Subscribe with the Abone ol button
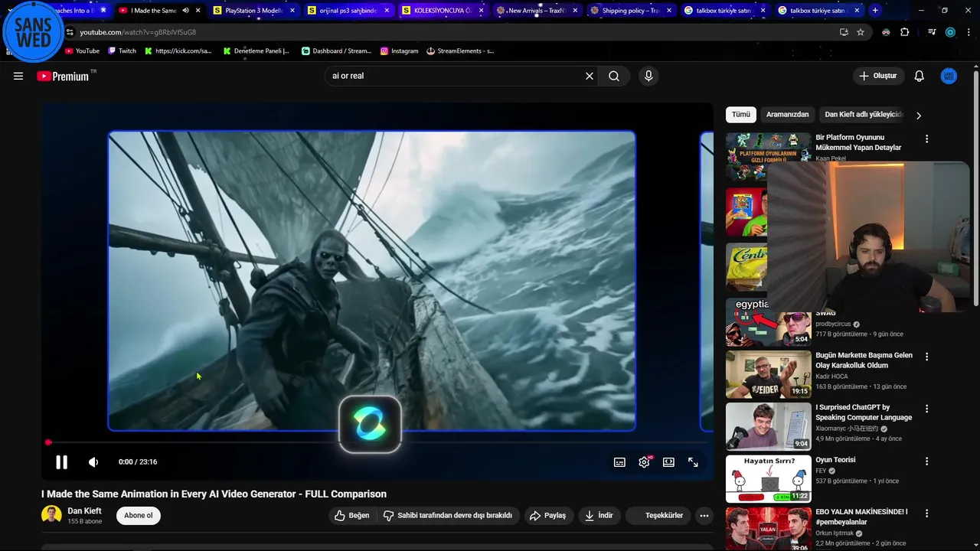This screenshot has width=980, height=551. (x=139, y=515)
